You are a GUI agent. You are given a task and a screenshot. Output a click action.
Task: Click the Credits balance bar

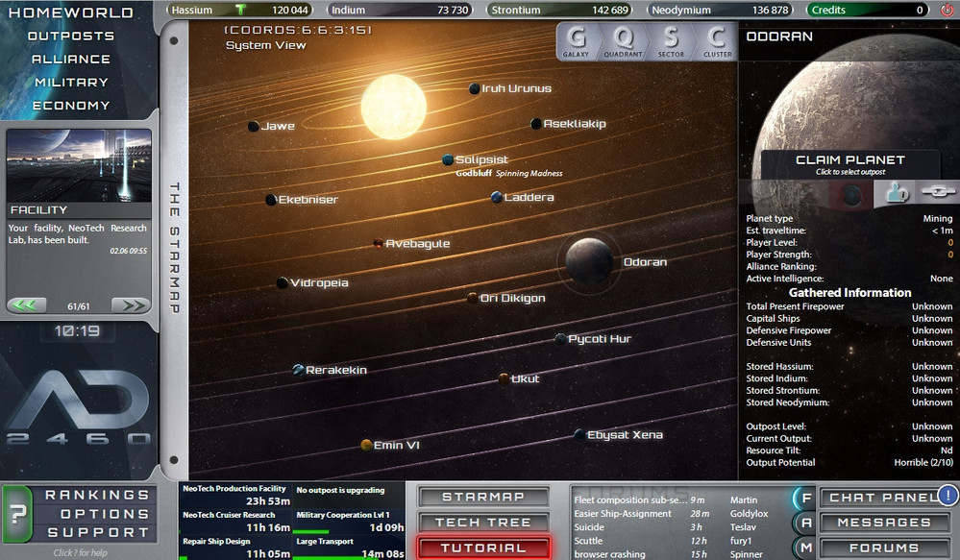867,10
